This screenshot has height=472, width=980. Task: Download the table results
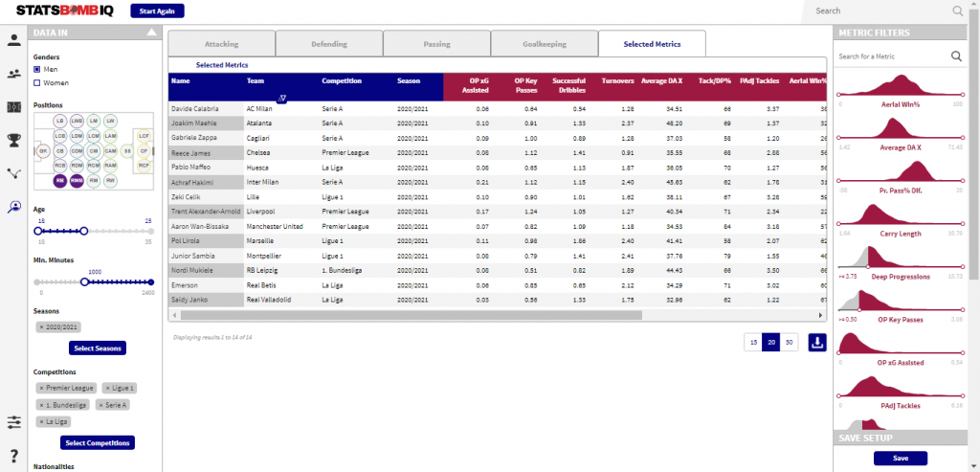(x=817, y=342)
